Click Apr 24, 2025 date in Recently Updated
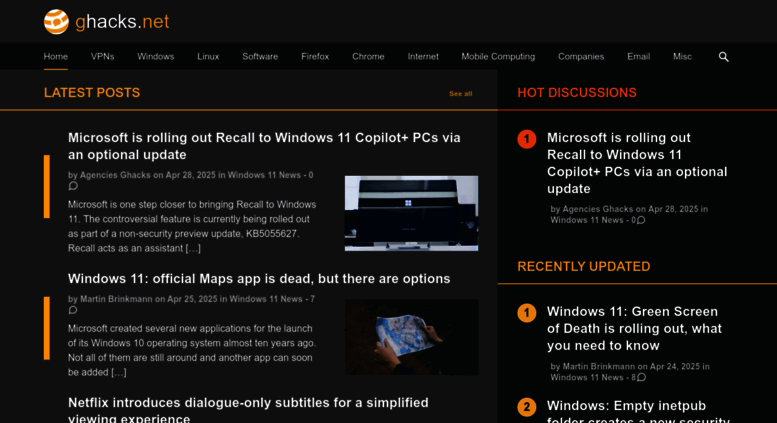 tap(674, 367)
